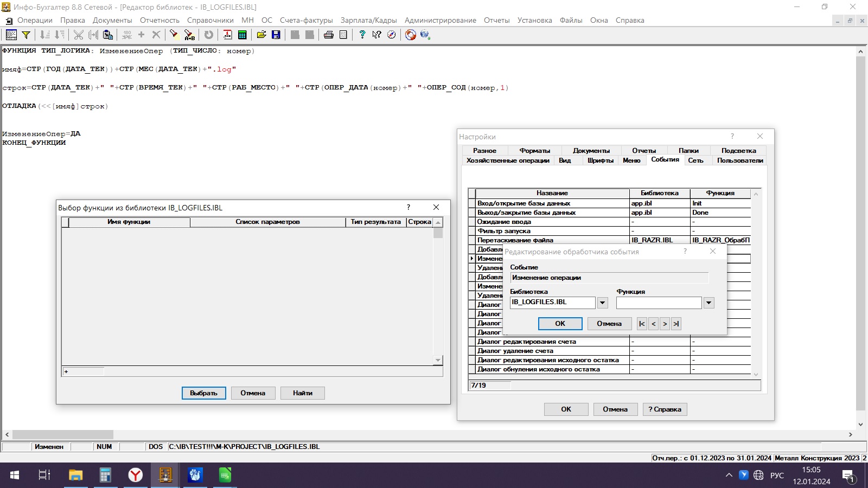Click Отмена in the event handler dialog

click(x=609, y=324)
